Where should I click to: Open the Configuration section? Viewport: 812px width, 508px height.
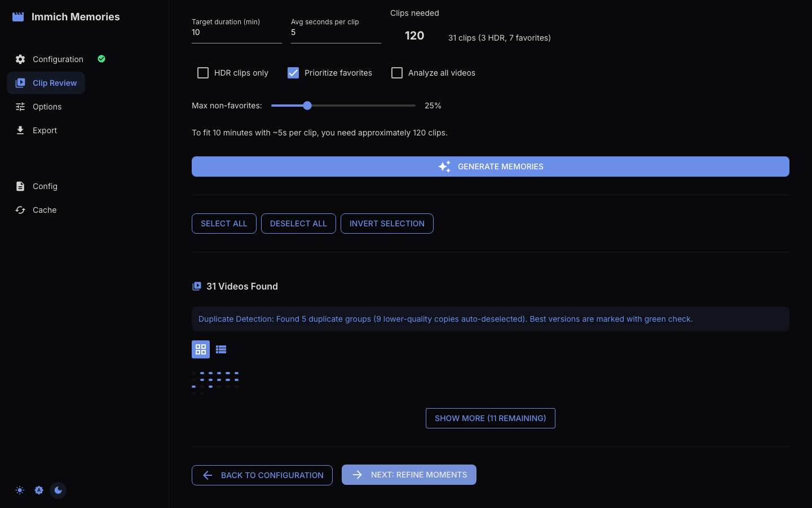coord(58,59)
